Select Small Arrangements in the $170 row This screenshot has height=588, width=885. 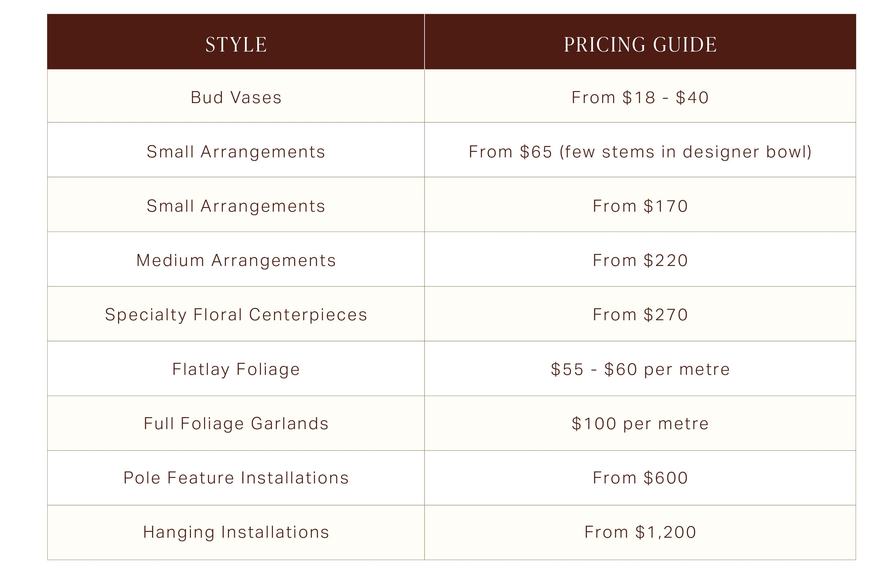236,206
